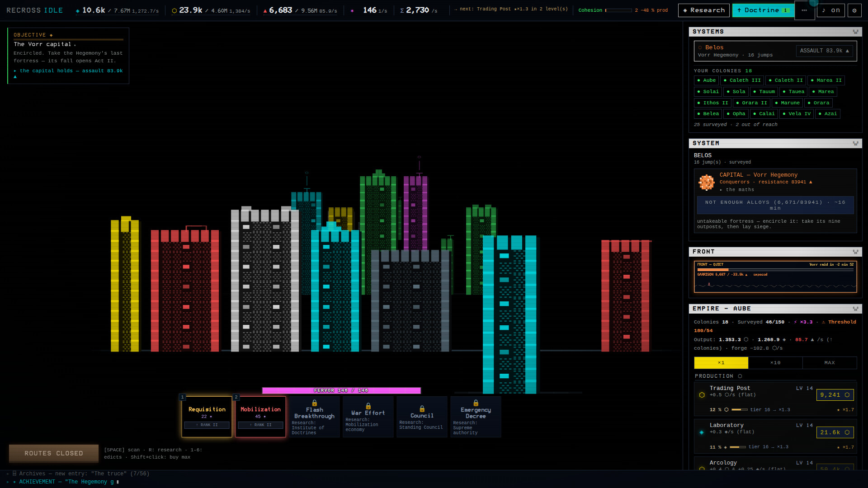The image size is (868, 488).
Task: Click locked Emergency Decree padlock icon
Action: coord(476,403)
